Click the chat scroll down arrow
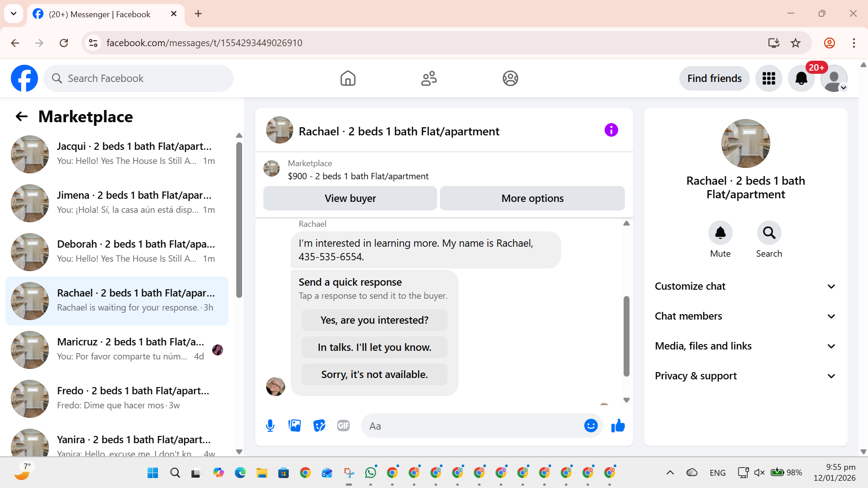 (x=626, y=400)
